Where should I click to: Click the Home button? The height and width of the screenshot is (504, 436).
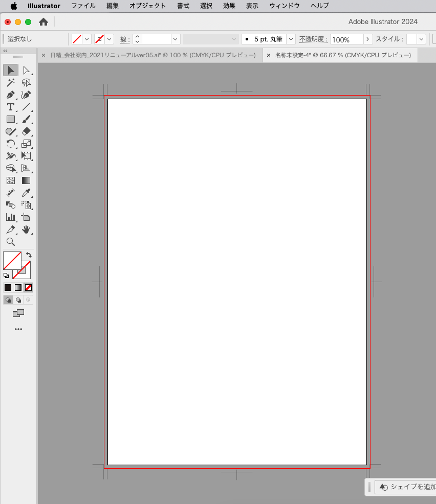pos(43,22)
